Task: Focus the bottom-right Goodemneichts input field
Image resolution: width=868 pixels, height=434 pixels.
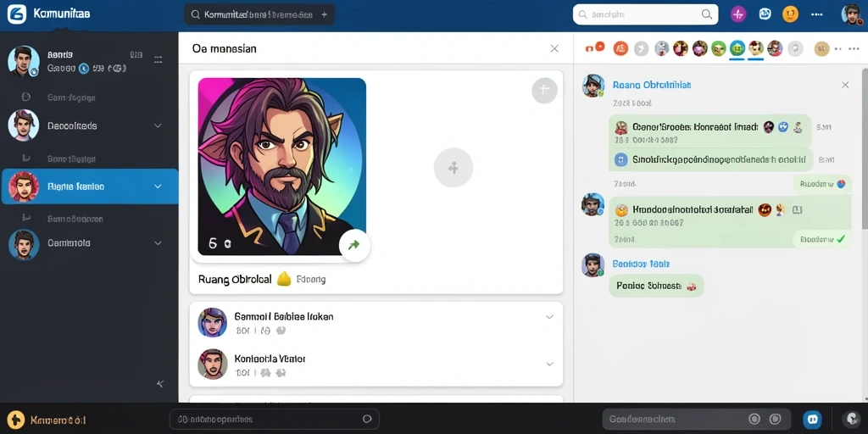Action: coord(695,419)
